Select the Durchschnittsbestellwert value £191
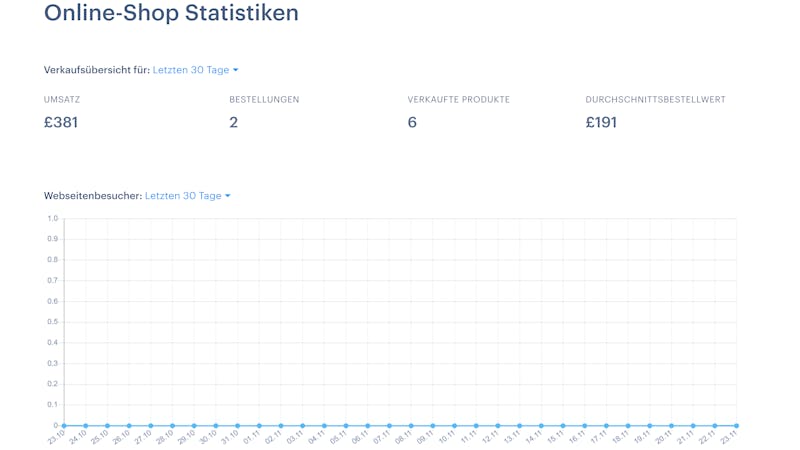Image resolution: width=800 pixels, height=450 pixels. pyautogui.click(x=601, y=122)
